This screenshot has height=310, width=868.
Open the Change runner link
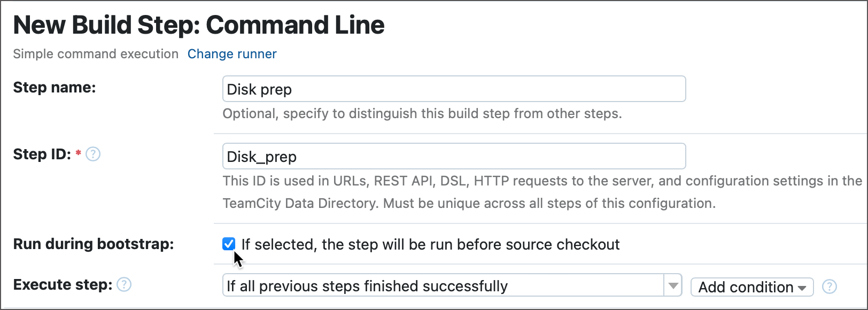click(232, 54)
